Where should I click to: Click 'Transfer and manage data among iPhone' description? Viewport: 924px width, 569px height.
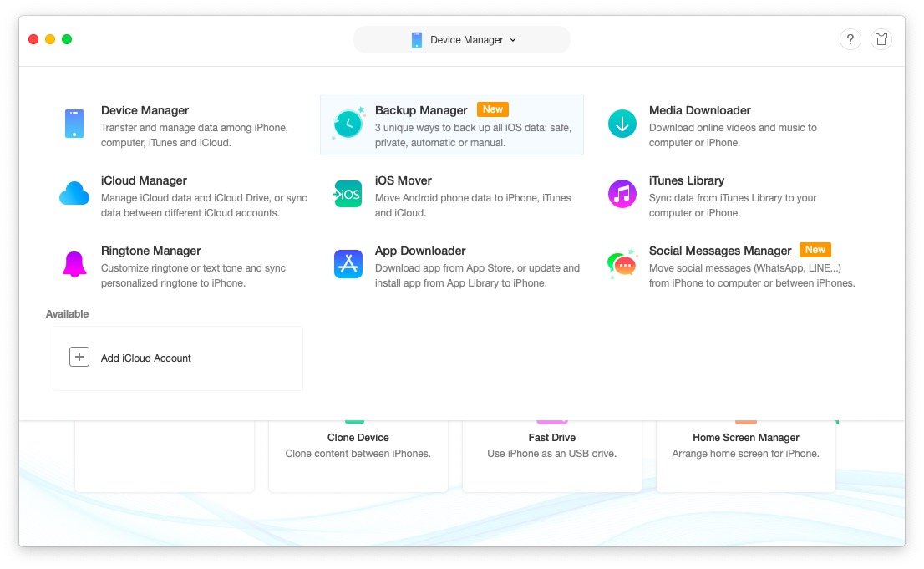pos(195,135)
